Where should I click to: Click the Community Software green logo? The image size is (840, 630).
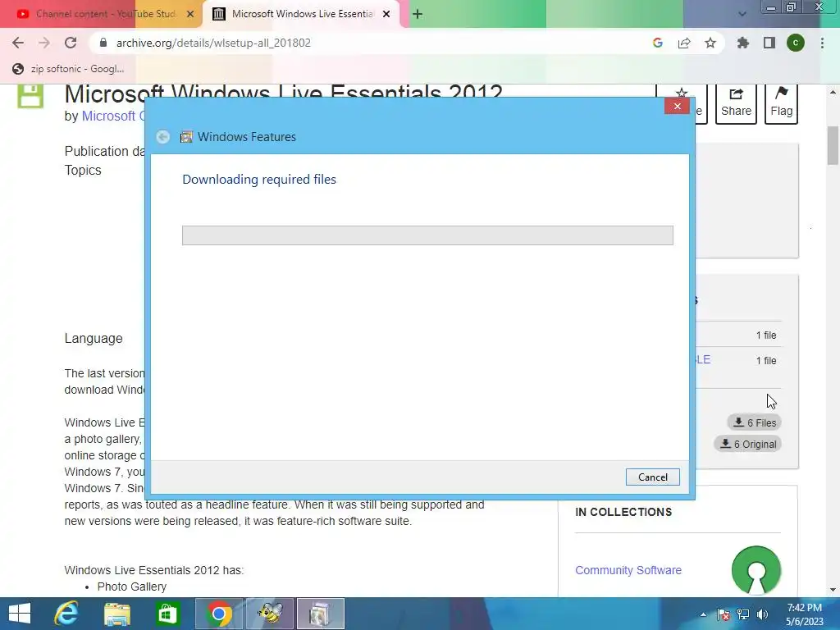[x=756, y=570]
